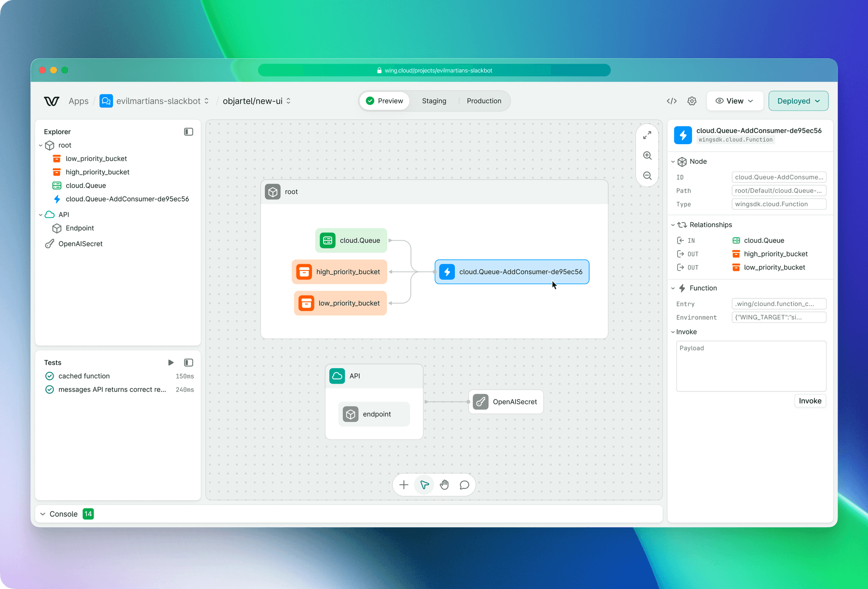Activate the pan hand tool on canvas
Image resolution: width=868 pixels, height=589 pixels.
click(444, 484)
